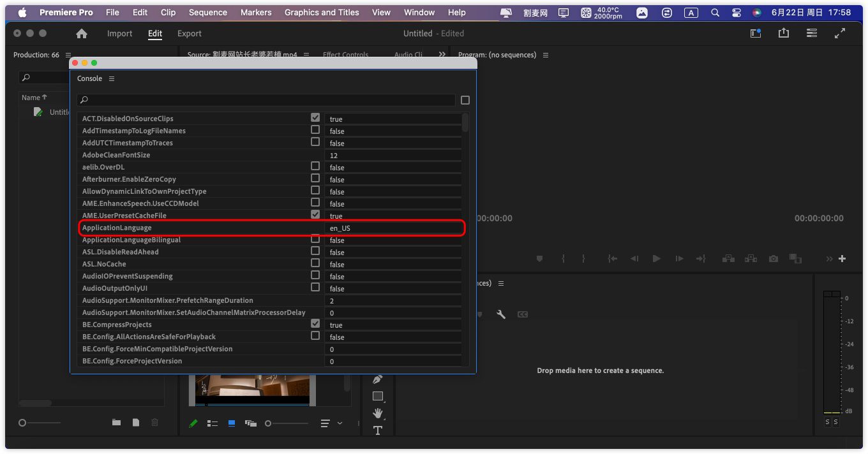
Task: Click the Export Frame camera icon
Action: tap(774, 258)
